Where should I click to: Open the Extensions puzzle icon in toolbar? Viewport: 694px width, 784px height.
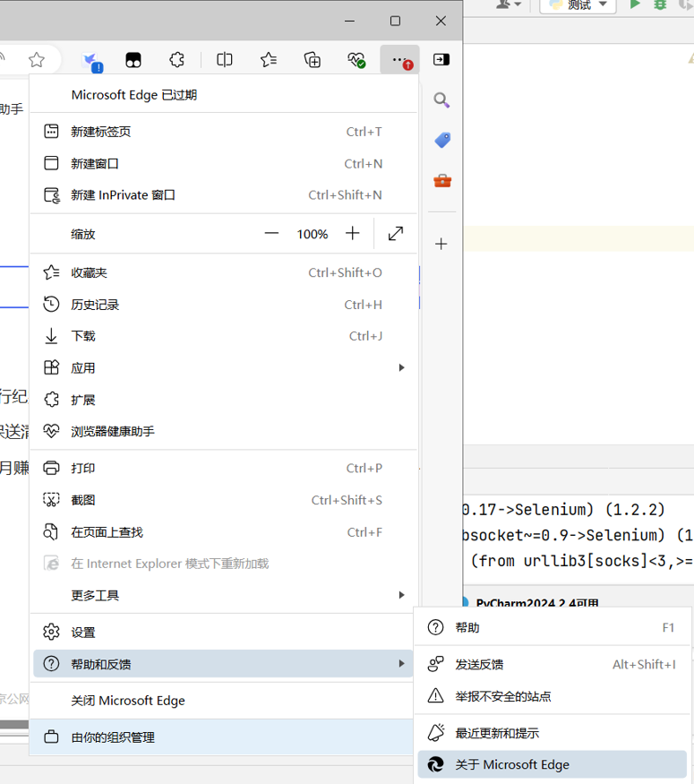click(x=177, y=60)
